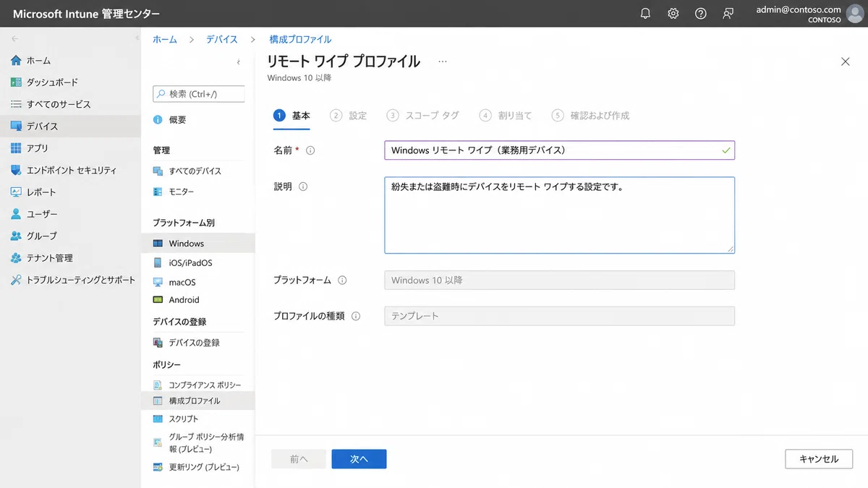The image size is (868, 488).
Task: Click the すべてのデバイス icon
Action: click(158, 171)
